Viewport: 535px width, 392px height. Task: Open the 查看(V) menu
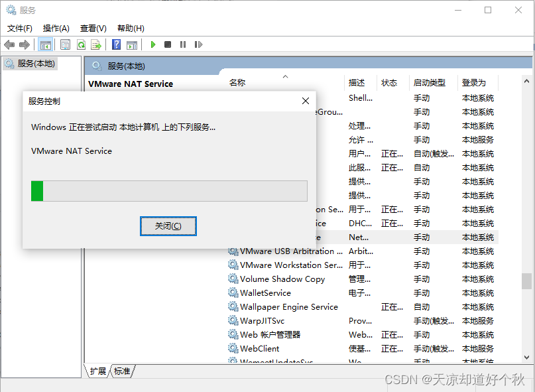click(93, 29)
